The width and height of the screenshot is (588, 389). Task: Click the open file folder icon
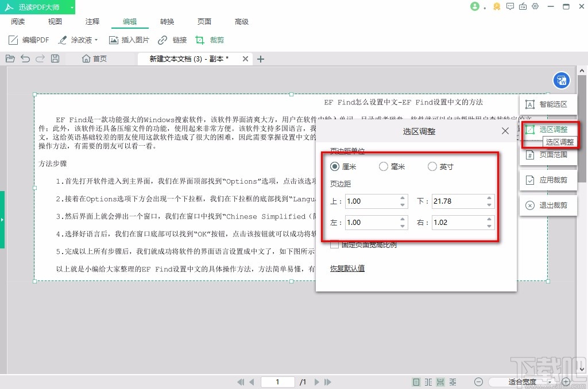pyautogui.click(x=10, y=59)
